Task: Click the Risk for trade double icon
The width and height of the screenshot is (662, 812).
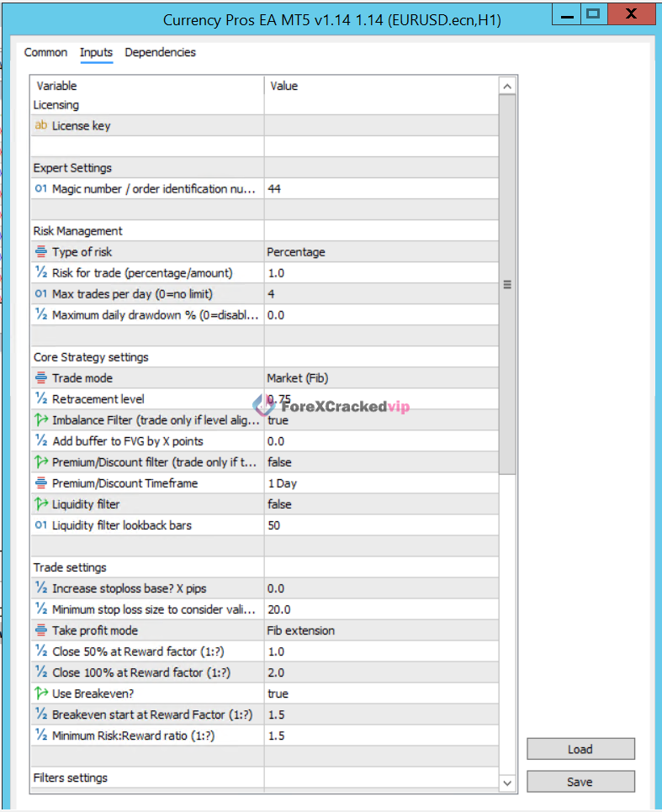Action: pyautogui.click(x=40, y=273)
